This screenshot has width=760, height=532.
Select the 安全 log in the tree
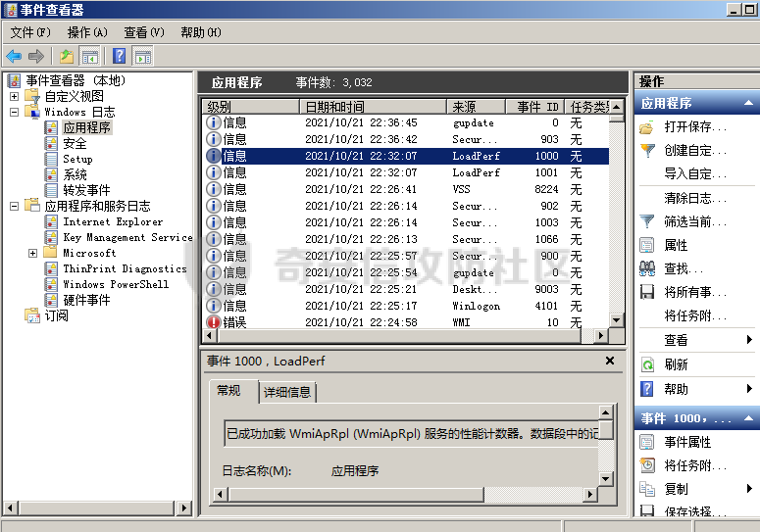[x=75, y=143]
